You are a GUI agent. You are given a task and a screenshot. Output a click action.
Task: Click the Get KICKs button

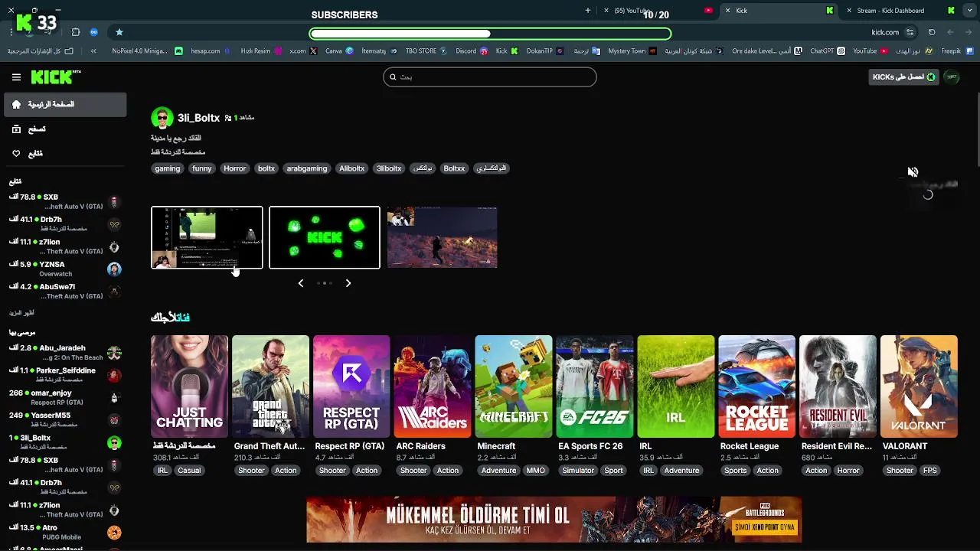(904, 77)
